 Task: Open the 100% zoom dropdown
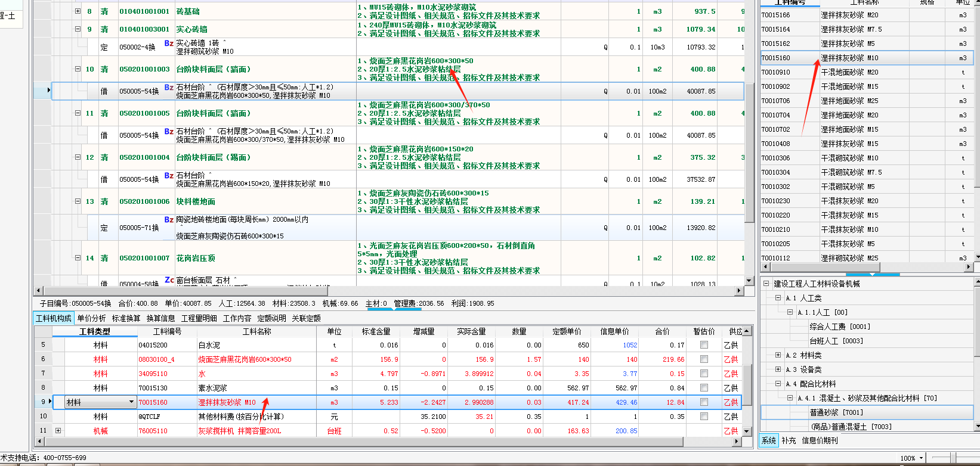pyautogui.click(x=922, y=458)
